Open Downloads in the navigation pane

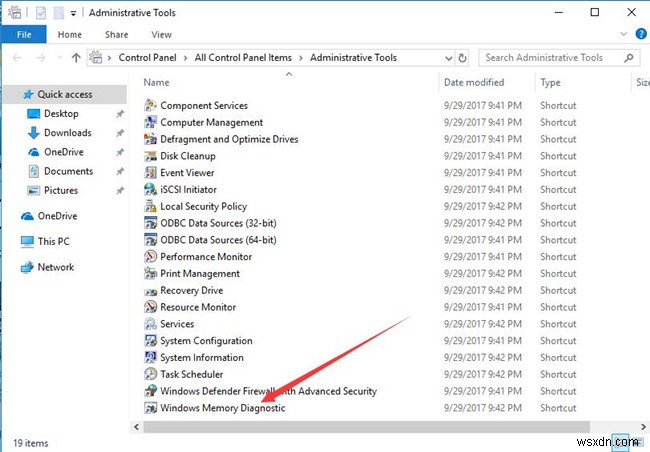point(68,133)
